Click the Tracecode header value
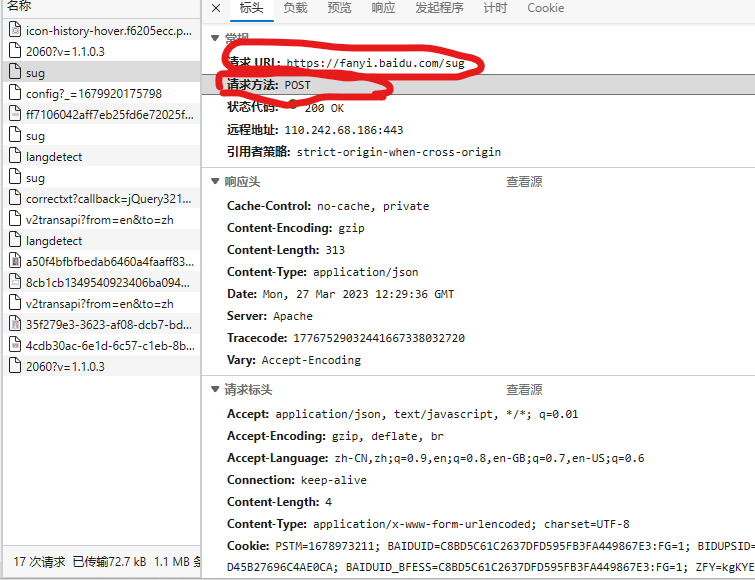 379,338
